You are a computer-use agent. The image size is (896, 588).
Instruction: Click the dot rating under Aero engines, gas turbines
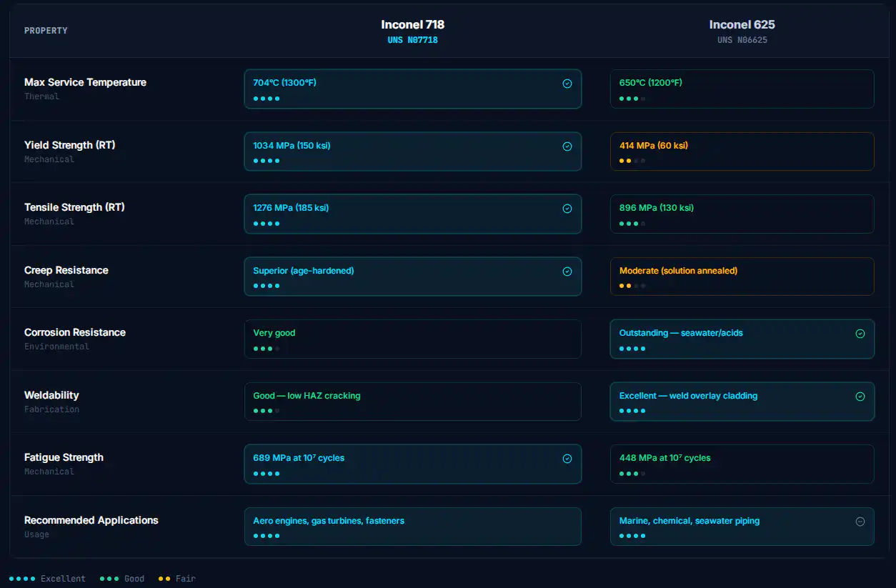tap(267, 536)
